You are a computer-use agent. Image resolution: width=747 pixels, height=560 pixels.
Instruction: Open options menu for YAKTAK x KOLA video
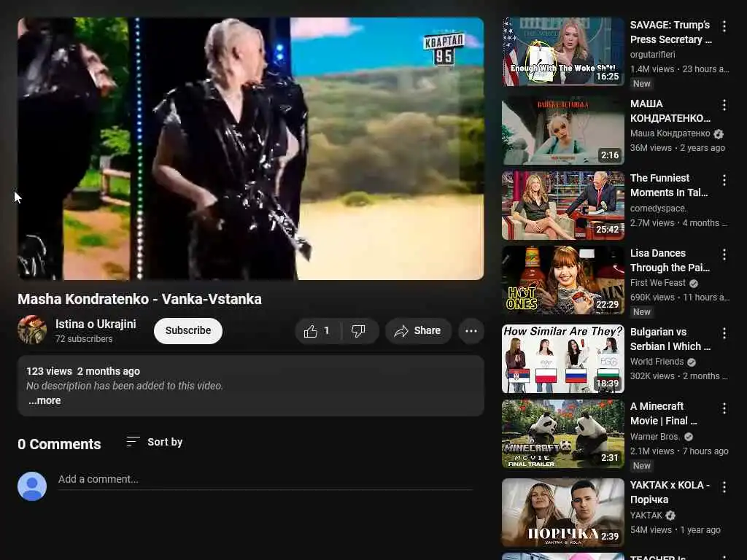point(724,486)
